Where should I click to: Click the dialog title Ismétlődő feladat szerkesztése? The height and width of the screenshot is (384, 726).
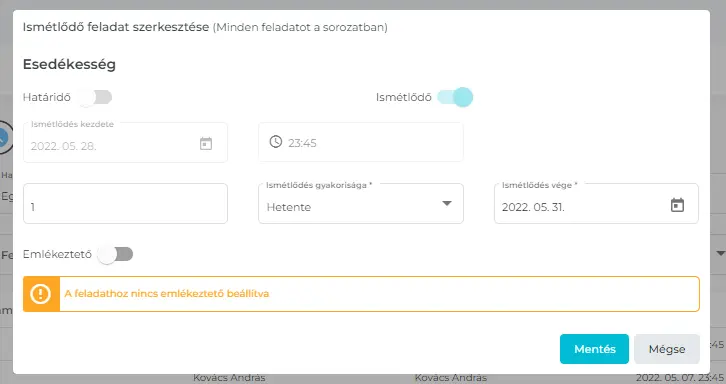[x=116, y=27]
